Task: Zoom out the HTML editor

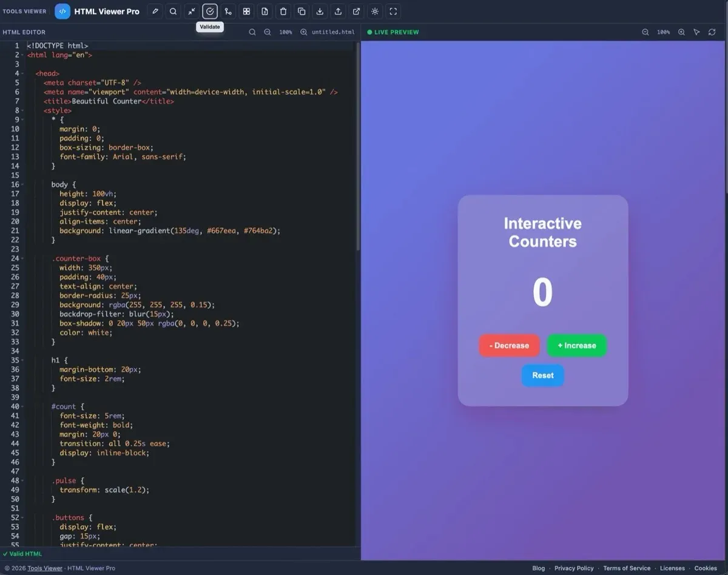Action: click(268, 32)
